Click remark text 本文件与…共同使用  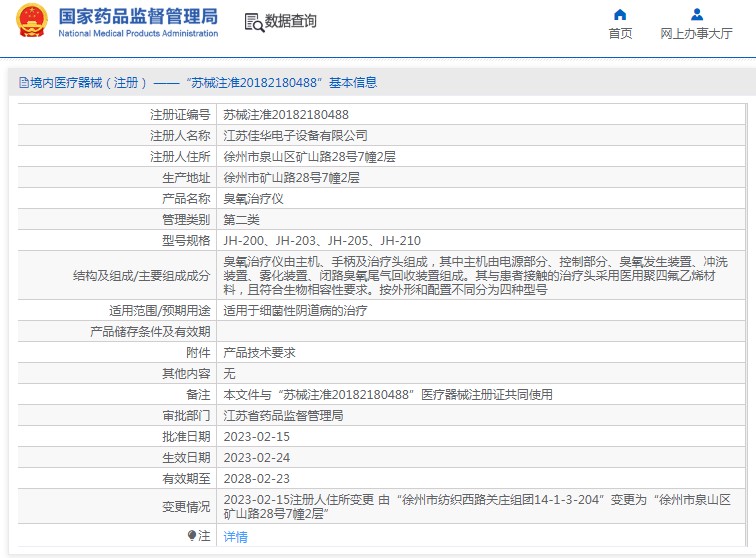(388, 395)
